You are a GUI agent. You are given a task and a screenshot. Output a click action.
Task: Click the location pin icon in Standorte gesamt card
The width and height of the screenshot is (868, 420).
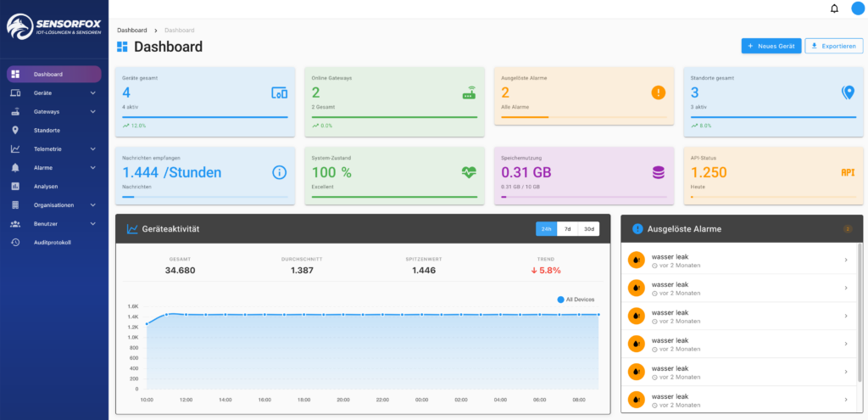pyautogui.click(x=848, y=92)
